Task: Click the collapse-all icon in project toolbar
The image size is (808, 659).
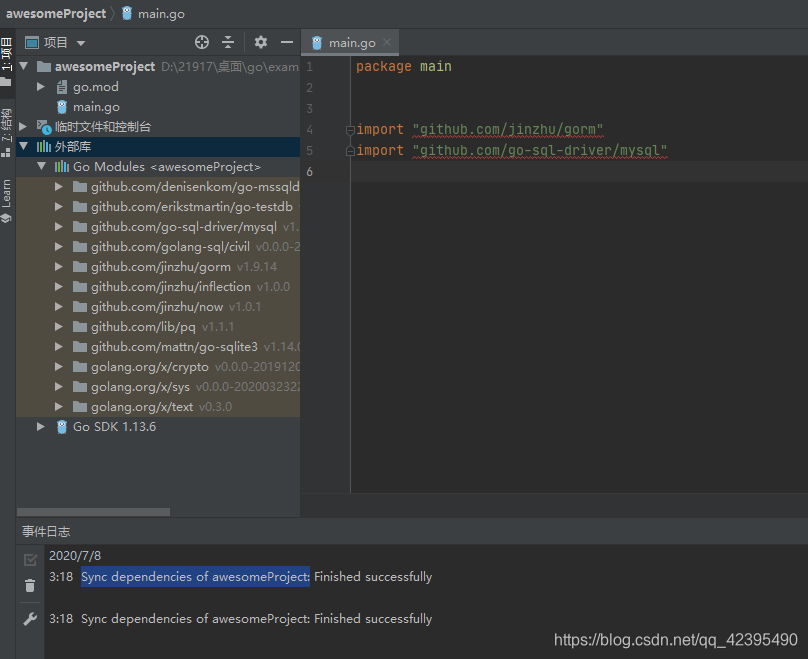Action: click(228, 42)
